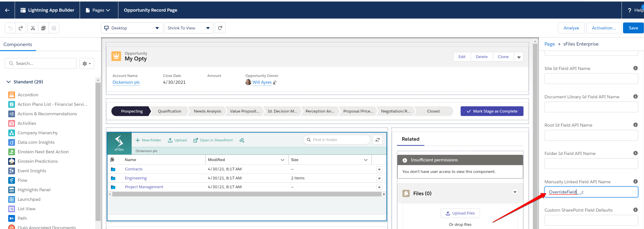The width and height of the screenshot is (644, 229).
Task: Redo the last change
Action: (x=21, y=28)
